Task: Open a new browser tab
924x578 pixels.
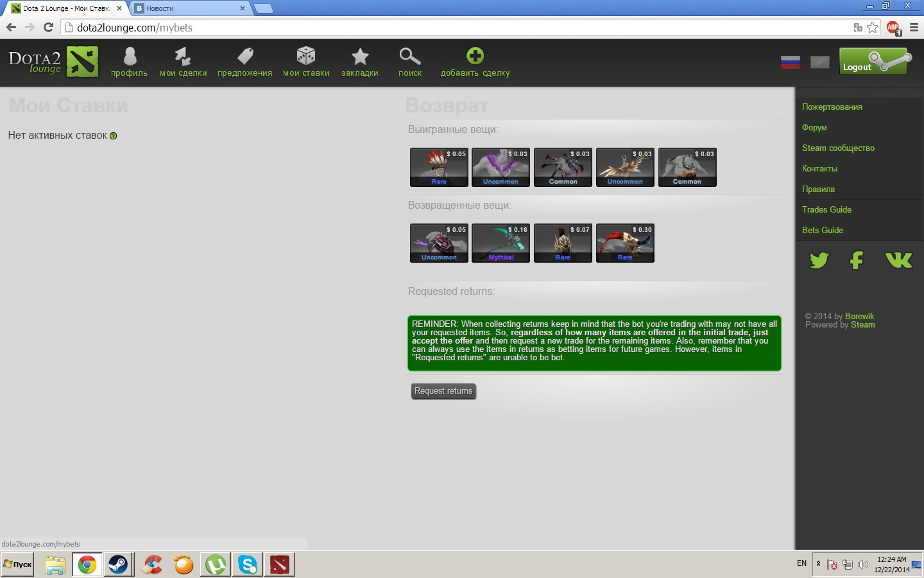Action: 264,8
